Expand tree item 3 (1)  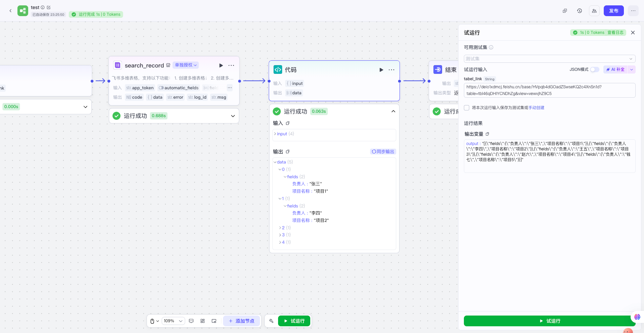point(280,235)
